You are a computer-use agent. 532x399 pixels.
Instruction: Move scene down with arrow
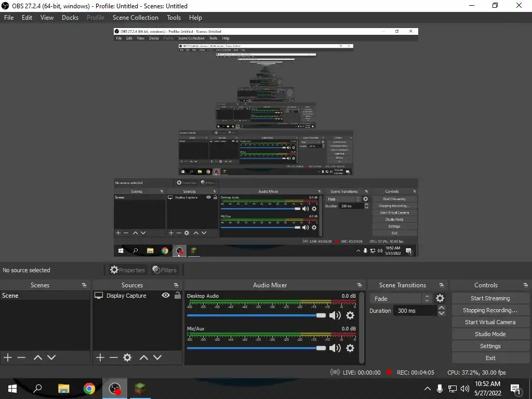click(x=51, y=357)
